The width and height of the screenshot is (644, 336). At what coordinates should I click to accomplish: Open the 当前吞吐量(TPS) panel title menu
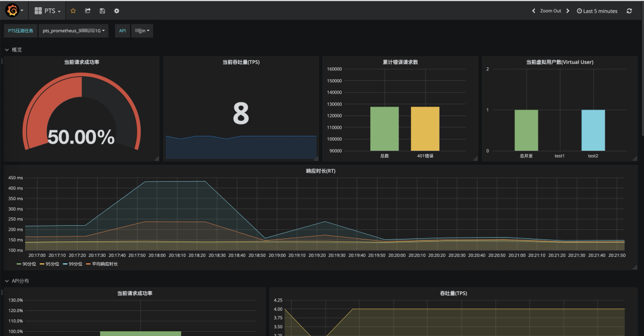[240, 61]
